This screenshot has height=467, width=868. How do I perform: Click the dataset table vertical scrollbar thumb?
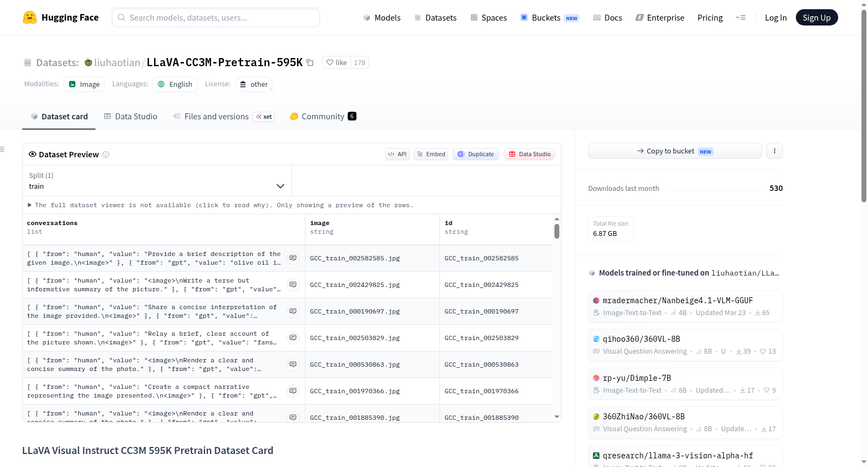[x=557, y=232]
